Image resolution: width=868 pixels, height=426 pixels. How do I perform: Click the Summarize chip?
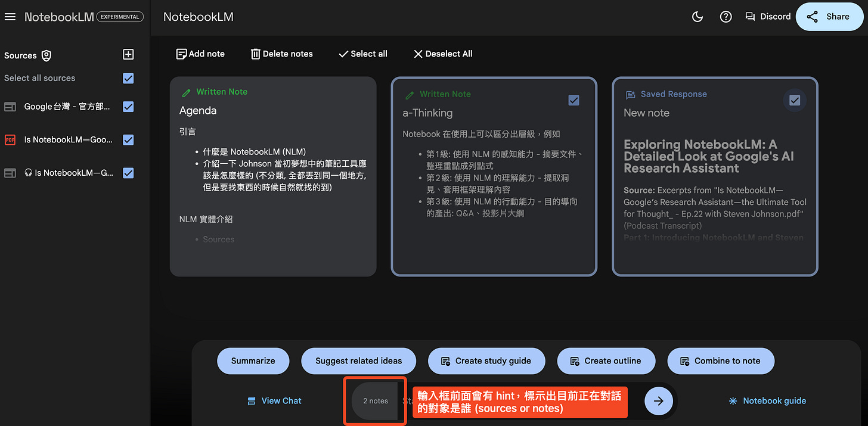coord(253,360)
